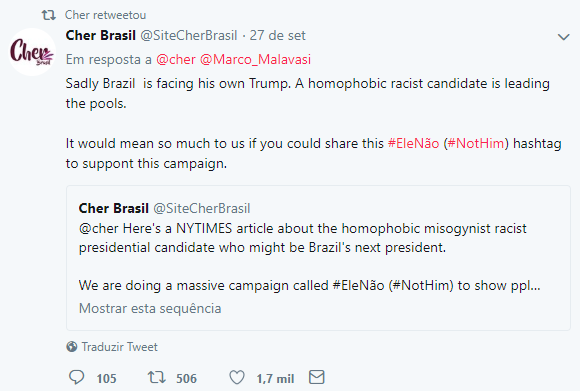Open the 'Cher Brasil' author name at top
This screenshot has height=391, width=580.
coord(101,36)
